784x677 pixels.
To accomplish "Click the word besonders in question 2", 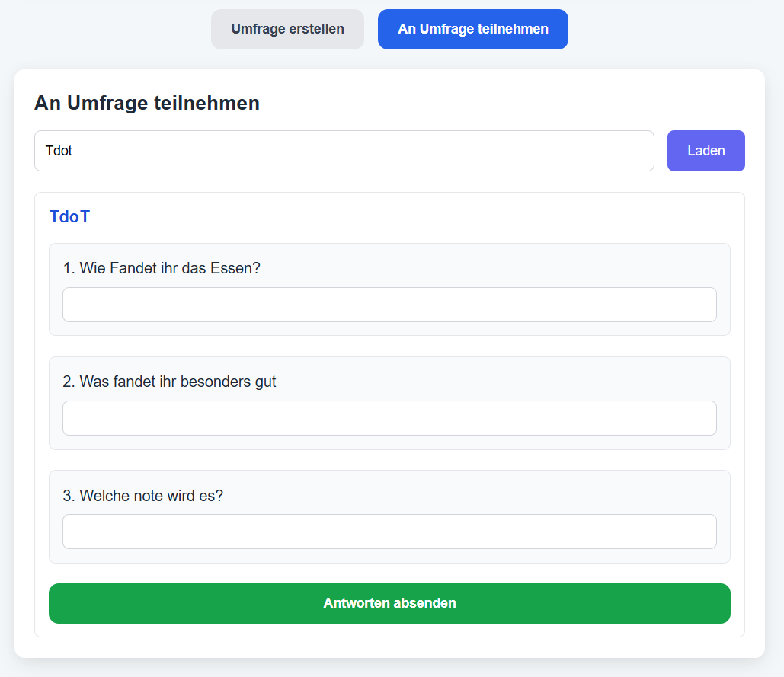I will click(x=210, y=382).
